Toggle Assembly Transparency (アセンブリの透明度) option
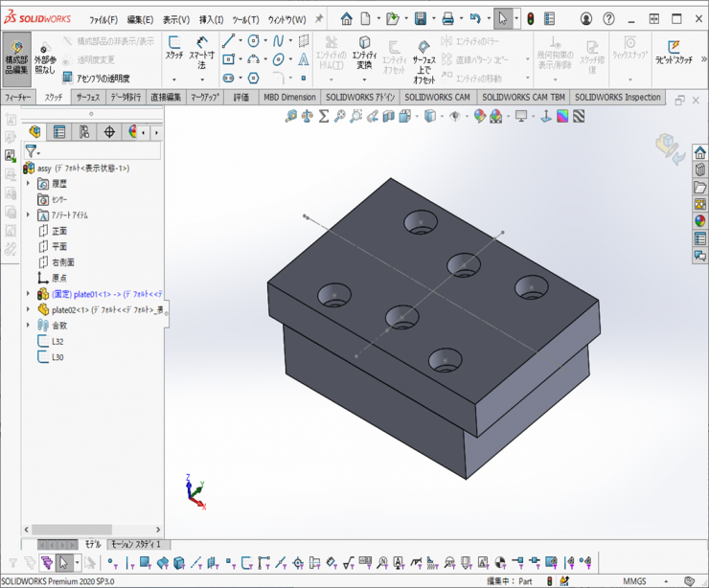Viewport: 709px width, 588px height. [x=96, y=79]
